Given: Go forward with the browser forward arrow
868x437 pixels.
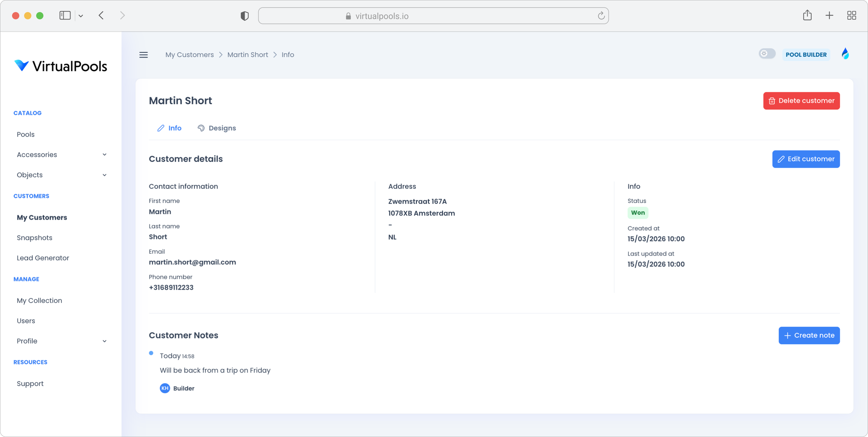Looking at the screenshot, I should click(x=122, y=15).
